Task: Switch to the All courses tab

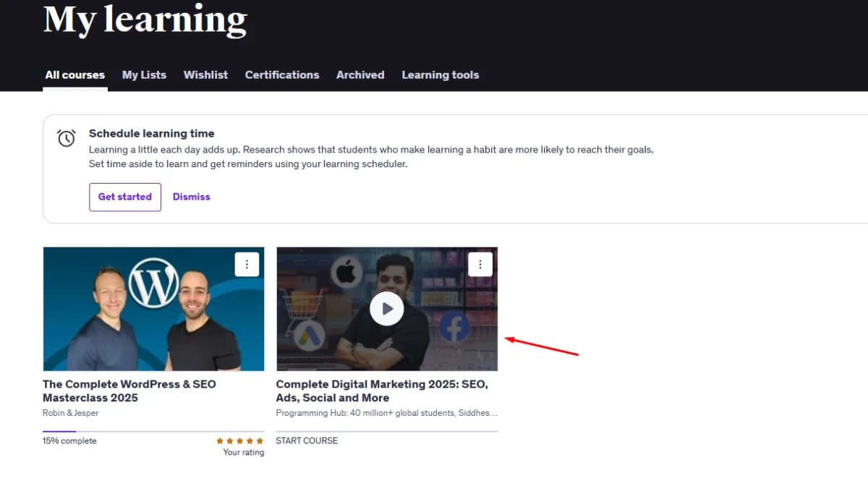Action: 75,74
